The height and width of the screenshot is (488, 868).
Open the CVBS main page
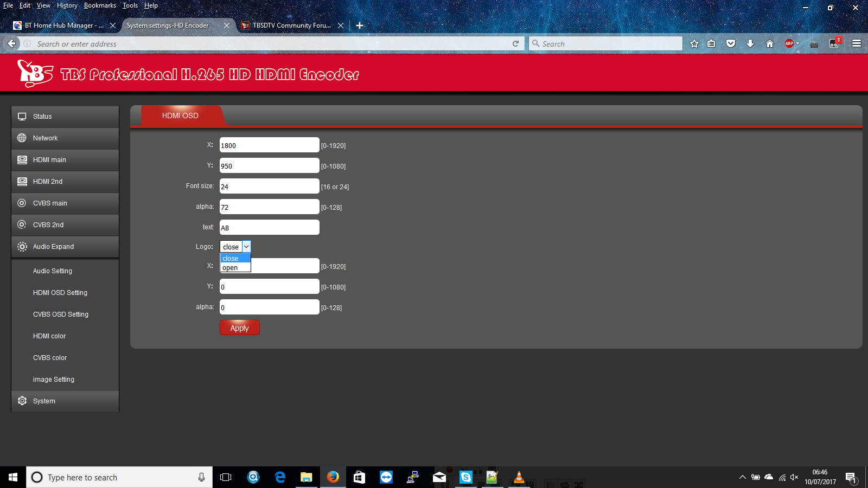[65, 203]
